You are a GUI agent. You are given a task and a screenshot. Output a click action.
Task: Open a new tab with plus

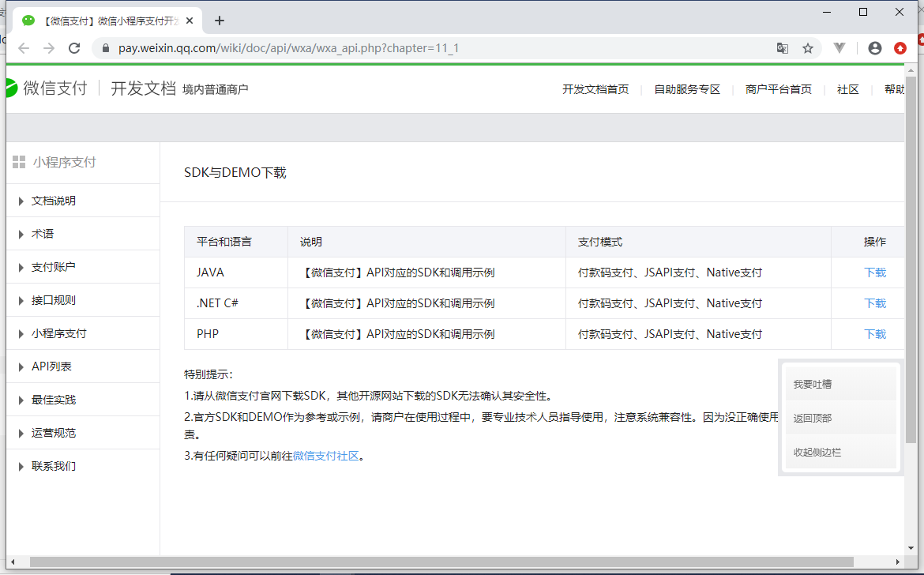pos(220,21)
